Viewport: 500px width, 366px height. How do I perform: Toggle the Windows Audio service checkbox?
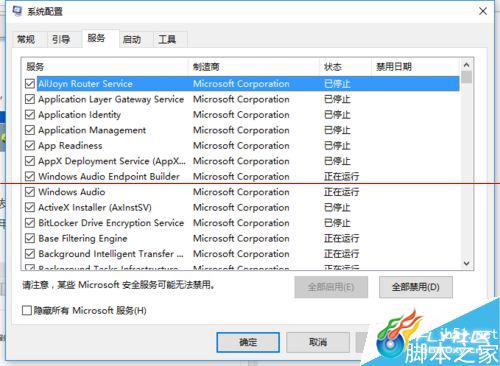pos(30,192)
